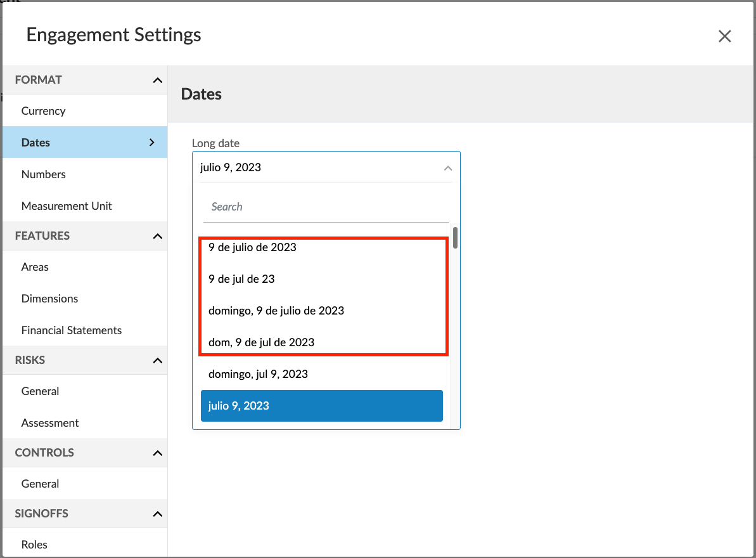
Task: Open Roles under SIGNOFFS
Action: (85, 545)
